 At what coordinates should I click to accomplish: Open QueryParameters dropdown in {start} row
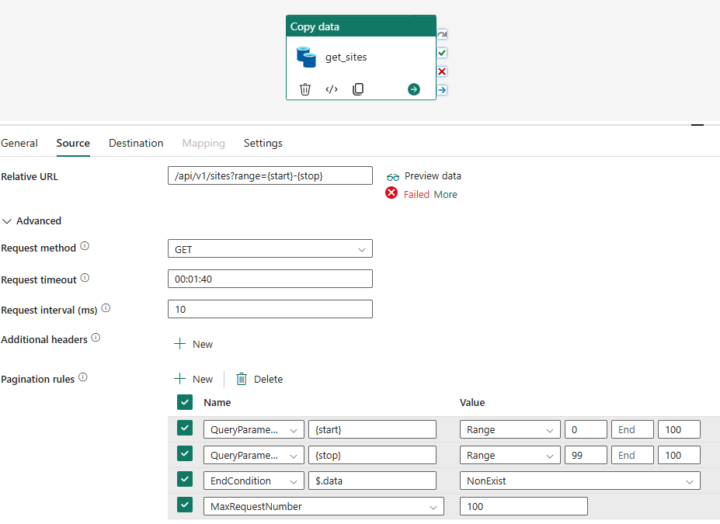click(253, 430)
